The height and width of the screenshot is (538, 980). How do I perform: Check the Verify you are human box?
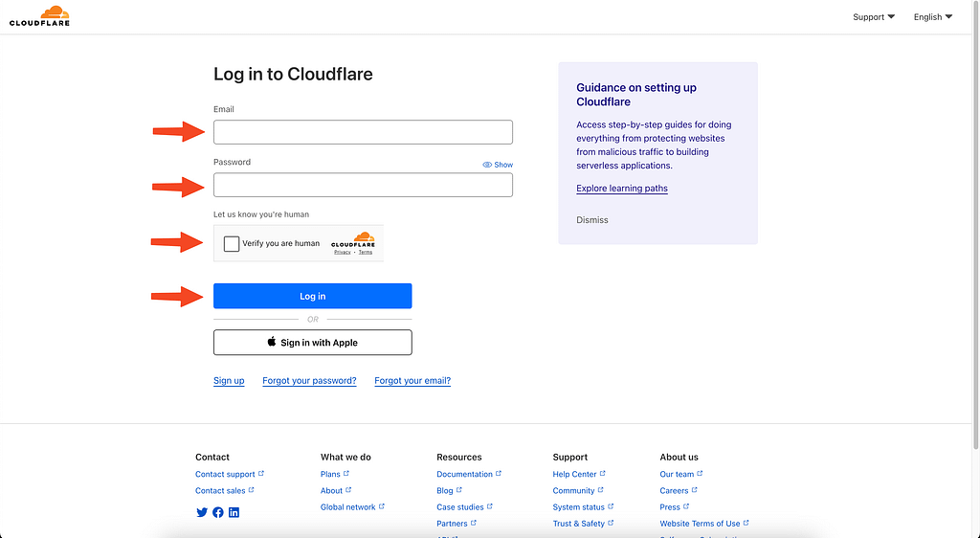tap(232, 244)
